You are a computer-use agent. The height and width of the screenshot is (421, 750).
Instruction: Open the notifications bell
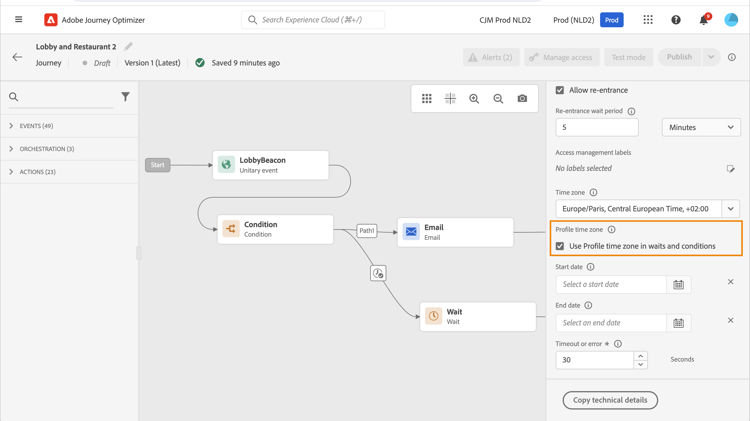tap(703, 20)
